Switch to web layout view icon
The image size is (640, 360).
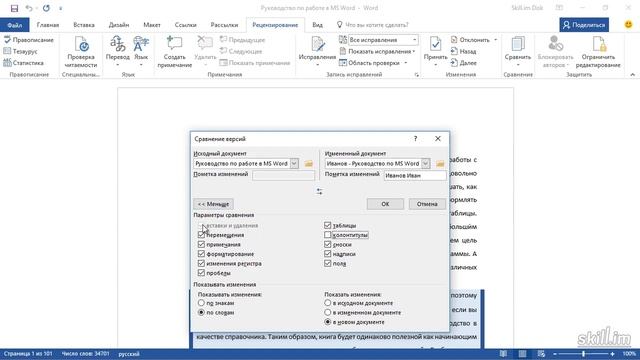(x=541, y=354)
